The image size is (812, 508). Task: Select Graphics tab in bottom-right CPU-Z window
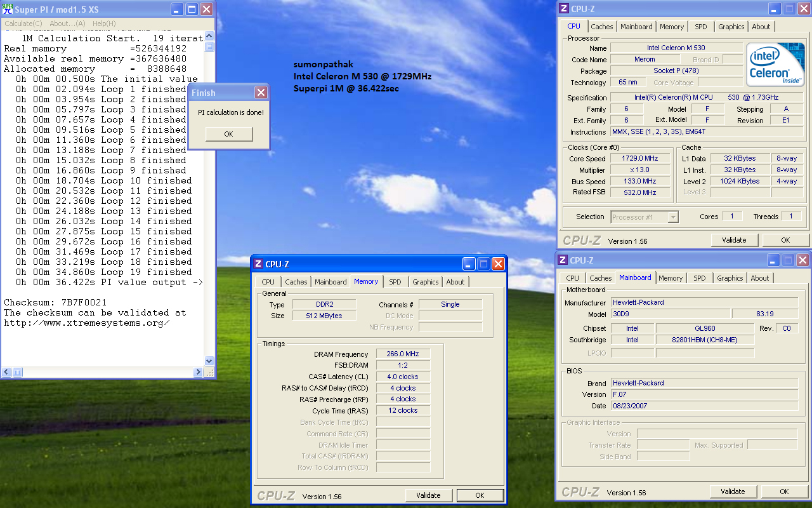point(730,278)
